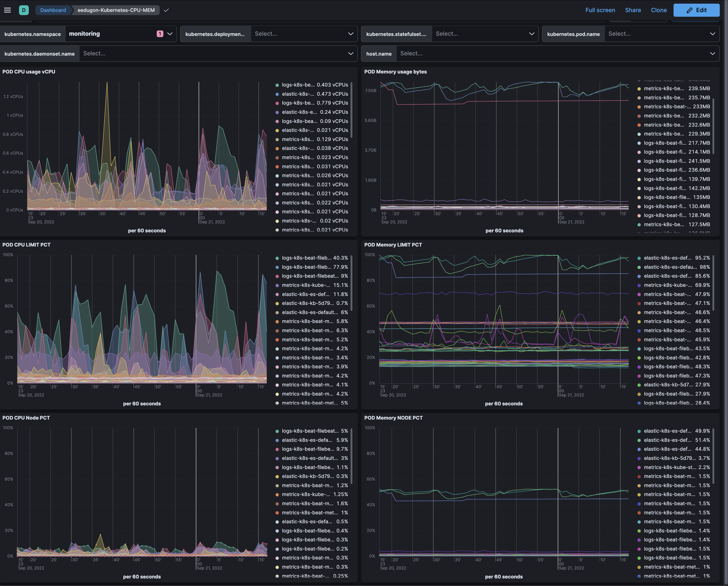
Task: Click the POD CPU usage legend scrollbar
Action: [x=351, y=110]
